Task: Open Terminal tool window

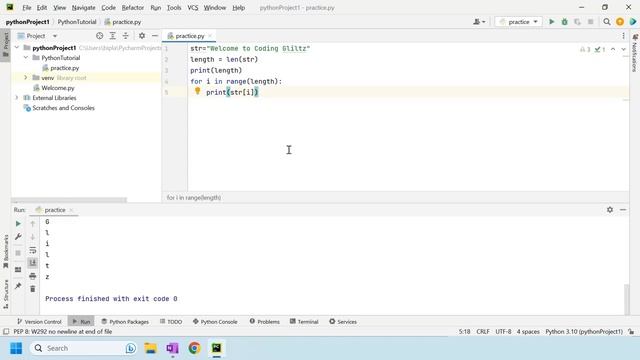Action: (x=304, y=322)
